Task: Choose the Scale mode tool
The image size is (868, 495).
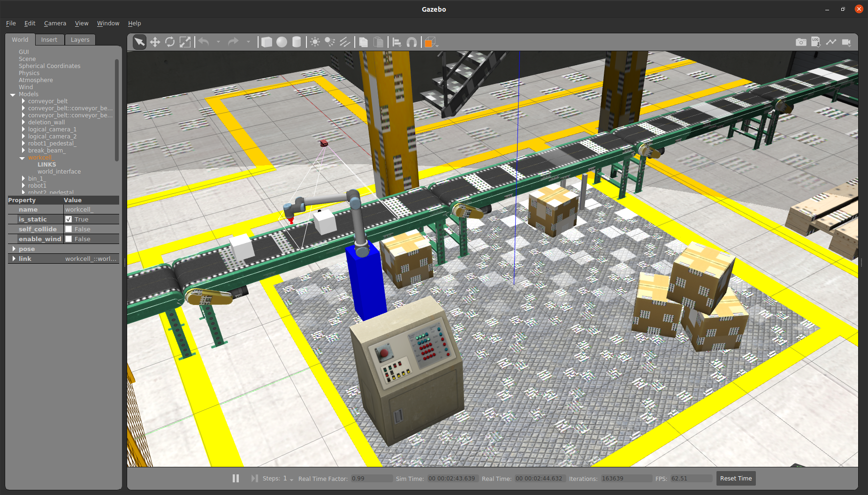Action: 185,42
